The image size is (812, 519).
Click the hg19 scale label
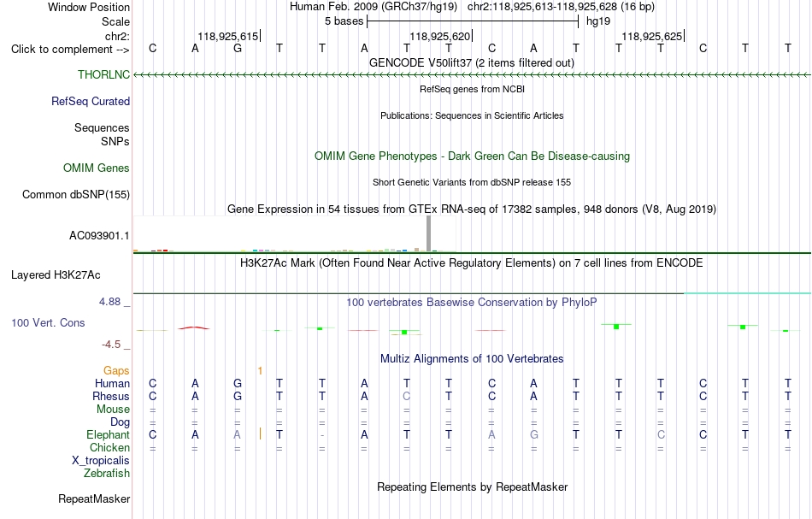point(598,21)
